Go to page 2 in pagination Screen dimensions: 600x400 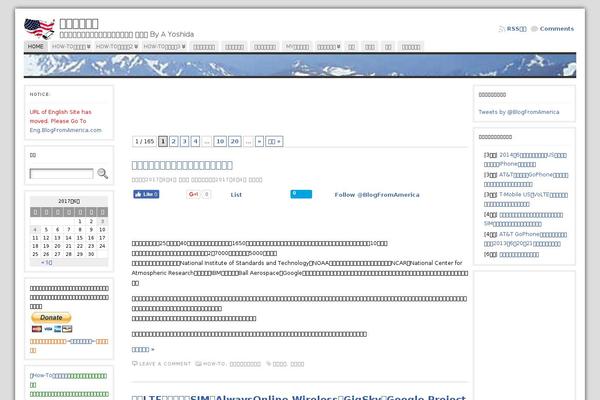(x=173, y=141)
